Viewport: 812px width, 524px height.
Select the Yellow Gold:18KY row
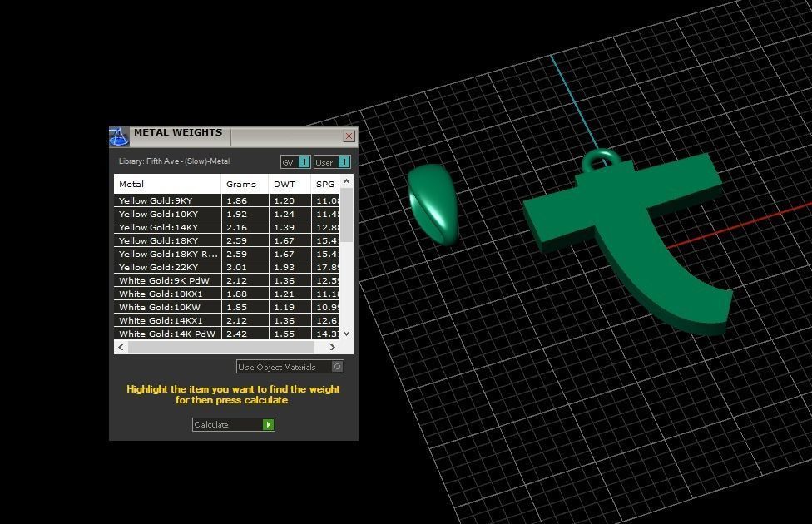[x=227, y=240]
